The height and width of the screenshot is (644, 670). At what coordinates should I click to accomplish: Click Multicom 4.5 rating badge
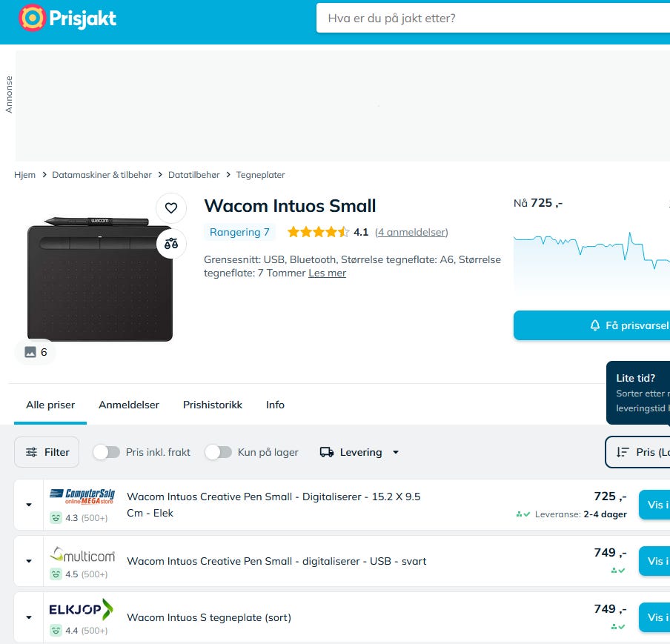coord(79,574)
